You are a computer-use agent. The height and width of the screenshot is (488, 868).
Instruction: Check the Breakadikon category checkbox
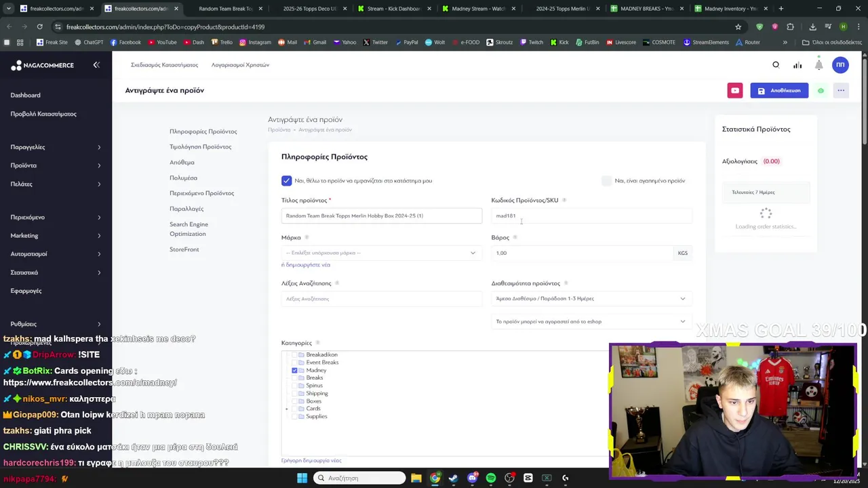coord(294,355)
